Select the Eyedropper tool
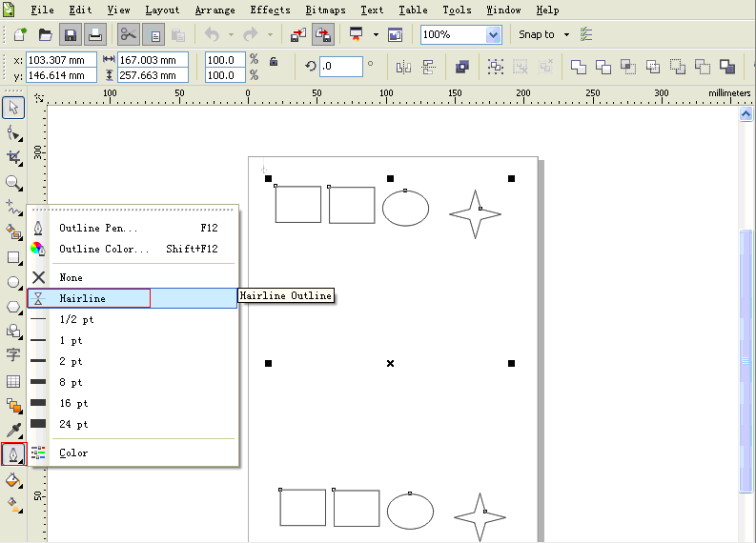756x543 pixels. (13, 431)
